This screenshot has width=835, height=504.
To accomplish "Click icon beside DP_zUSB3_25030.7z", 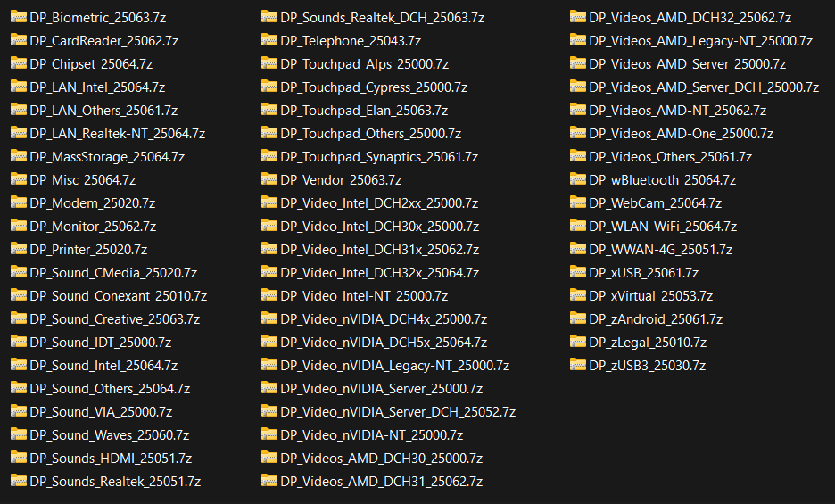I will [578, 365].
